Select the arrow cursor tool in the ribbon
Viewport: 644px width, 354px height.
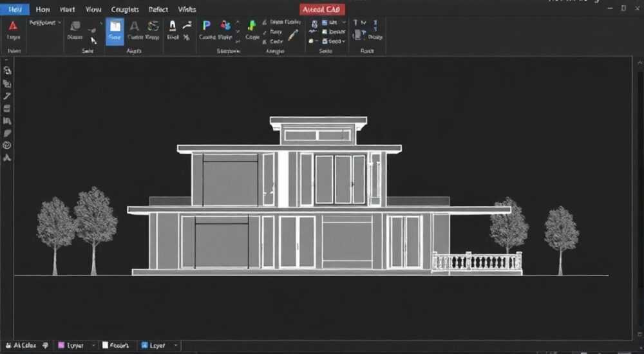click(93, 41)
